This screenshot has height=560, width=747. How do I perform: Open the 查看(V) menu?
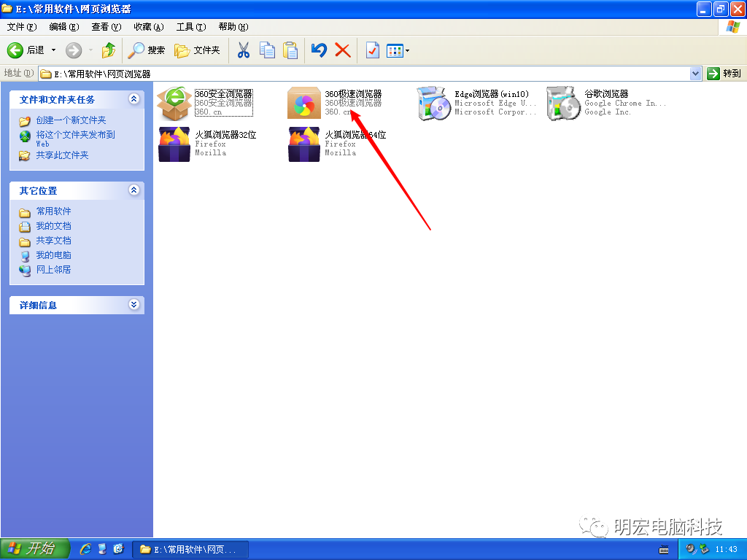click(106, 27)
